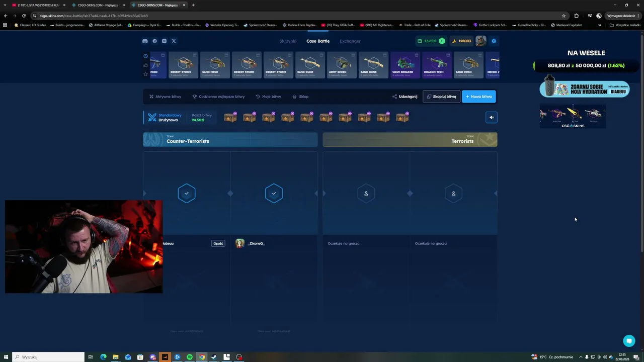This screenshot has height=362, width=644.
Task: Open Spotify from the taskbar
Action: (190, 357)
